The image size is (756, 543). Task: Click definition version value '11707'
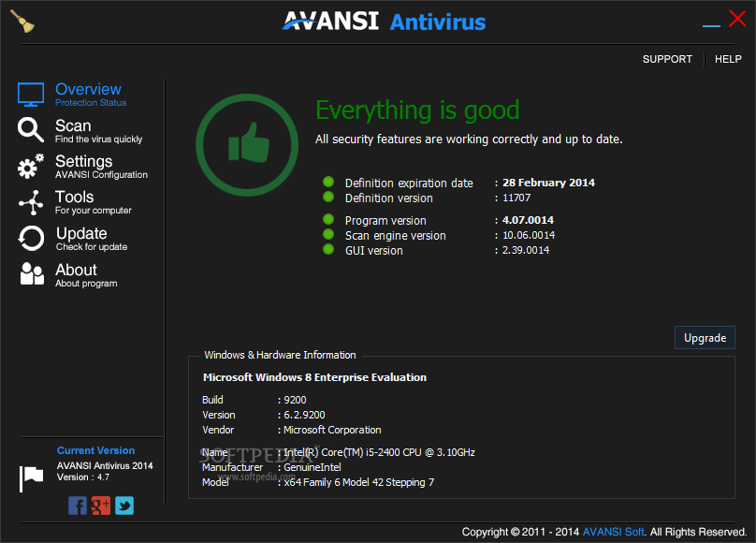516,198
